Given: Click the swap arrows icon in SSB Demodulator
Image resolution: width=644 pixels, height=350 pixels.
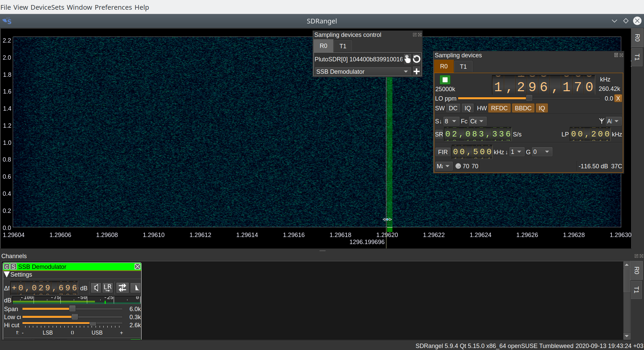Looking at the screenshot, I should pos(122,288).
